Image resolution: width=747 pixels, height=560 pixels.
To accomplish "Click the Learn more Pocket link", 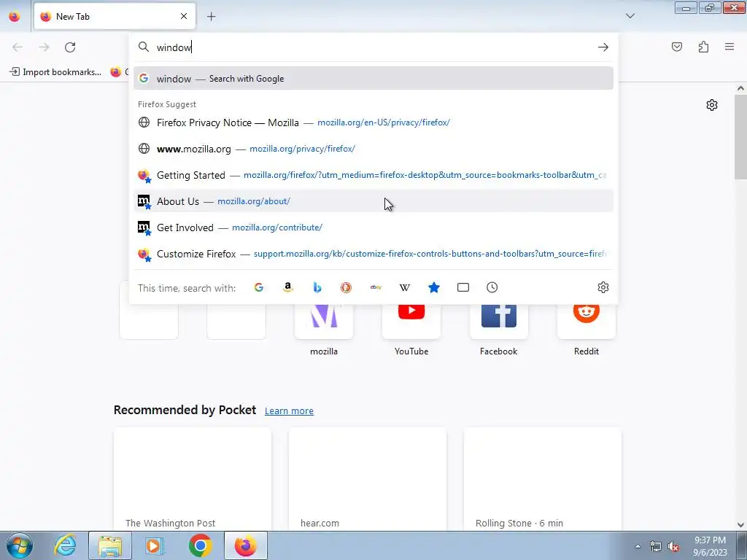I will point(289,411).
